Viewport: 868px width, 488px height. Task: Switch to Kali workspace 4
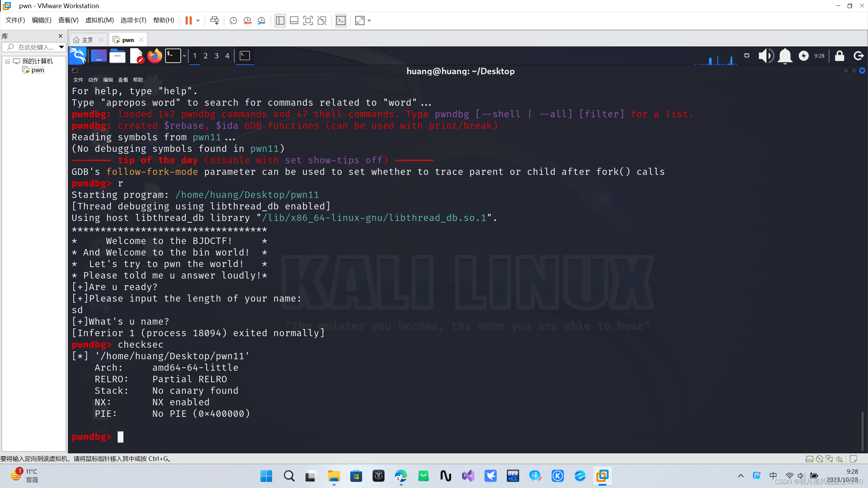(x=227, y=56)
